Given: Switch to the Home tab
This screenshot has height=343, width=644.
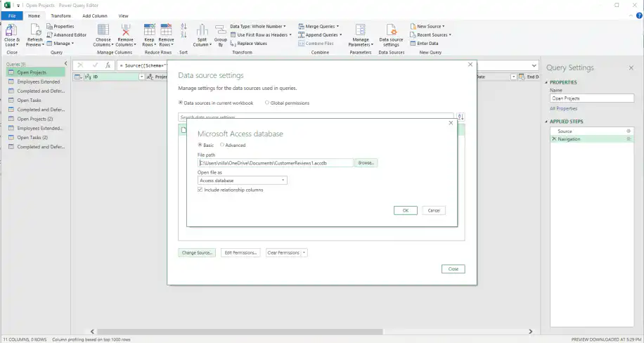Looking at the screenshot, I should pyautogui.click(x=34, y=15).
